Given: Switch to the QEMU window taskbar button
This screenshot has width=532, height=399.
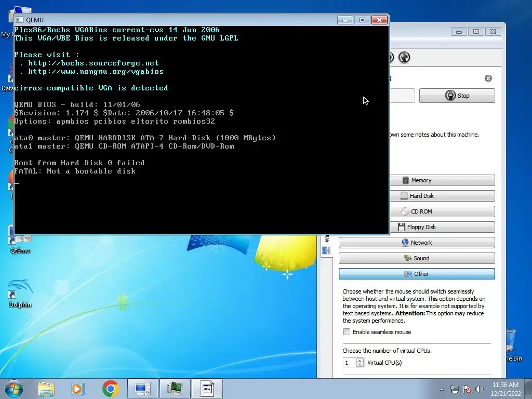Looking at the screenshot, I should (207, 389).
